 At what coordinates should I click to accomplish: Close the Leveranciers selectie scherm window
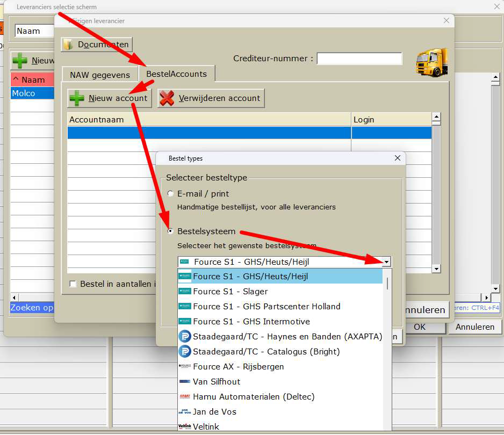(x=497, y=6)
